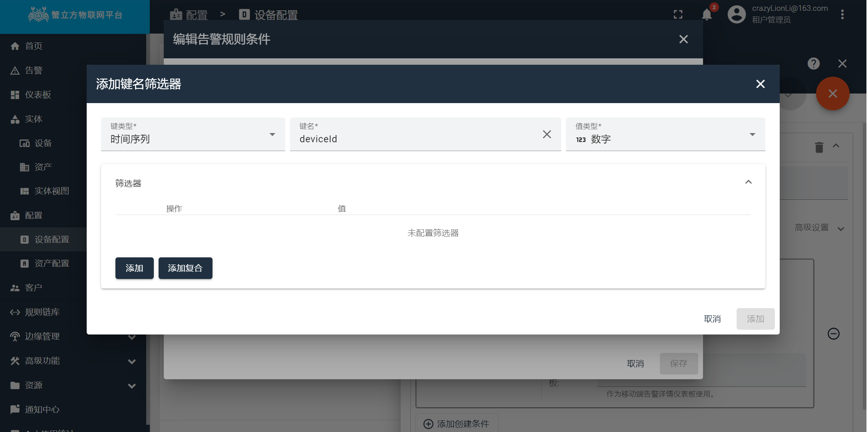Click the dashboard grid icon beside 仪表板
Viewport: 868px width, 432px height.
point(15,95)
